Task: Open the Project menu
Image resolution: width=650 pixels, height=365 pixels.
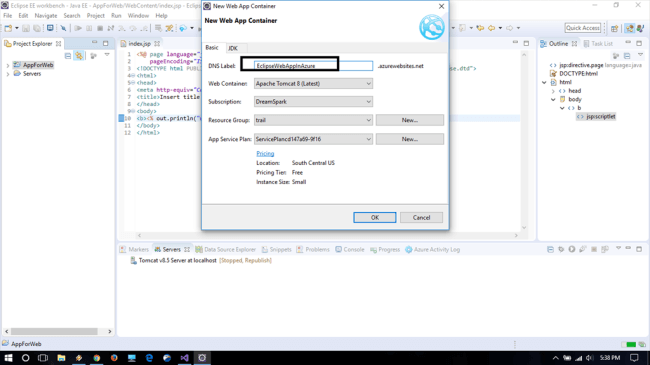Action: pos(95,15)
